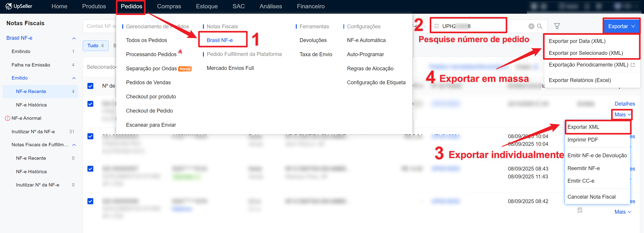Click the search magnifier icon
The image size is (644, 233).
pos(539,26)
